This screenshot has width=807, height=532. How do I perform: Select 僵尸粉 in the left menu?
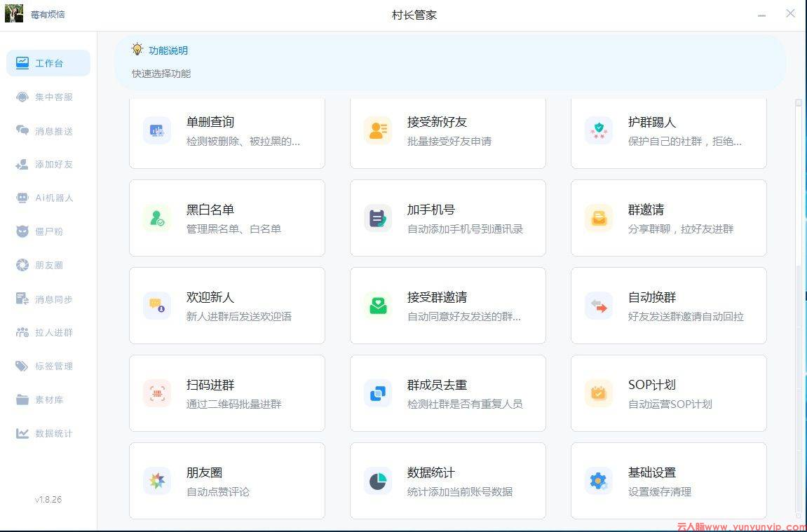click(48, 231)
